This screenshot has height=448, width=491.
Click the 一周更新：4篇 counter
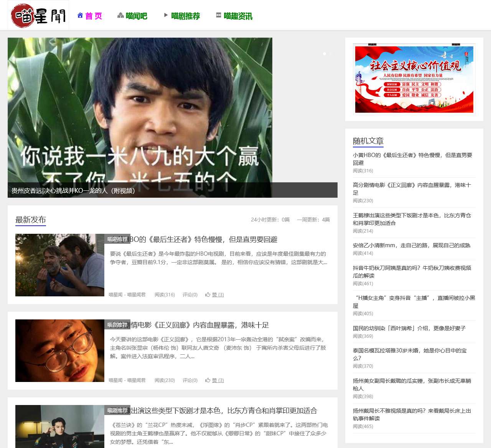tap(313, 220)
